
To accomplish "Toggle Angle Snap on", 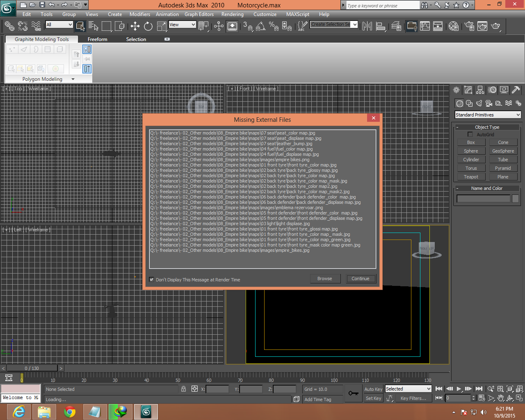I will [x=260, y=26].
